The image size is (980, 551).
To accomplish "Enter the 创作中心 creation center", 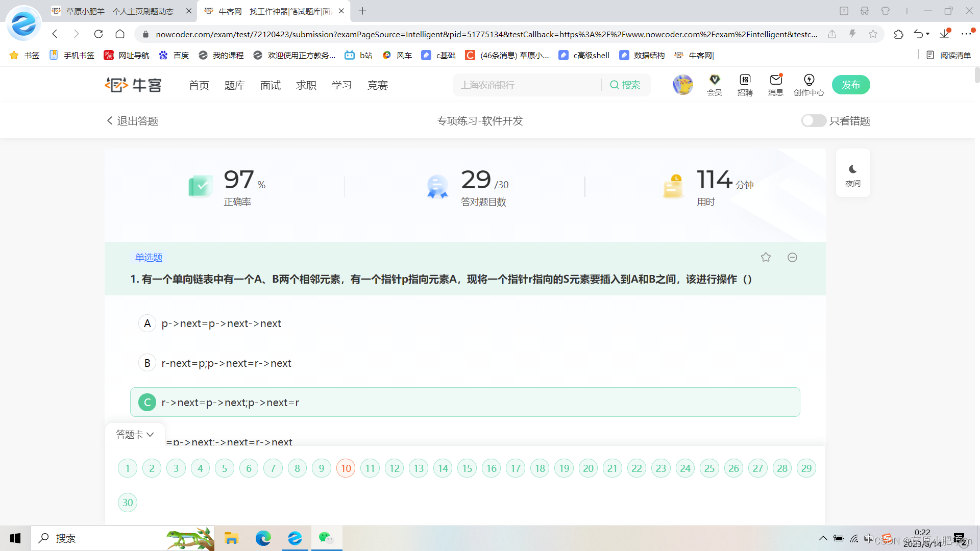I will [x=808, y=84].
